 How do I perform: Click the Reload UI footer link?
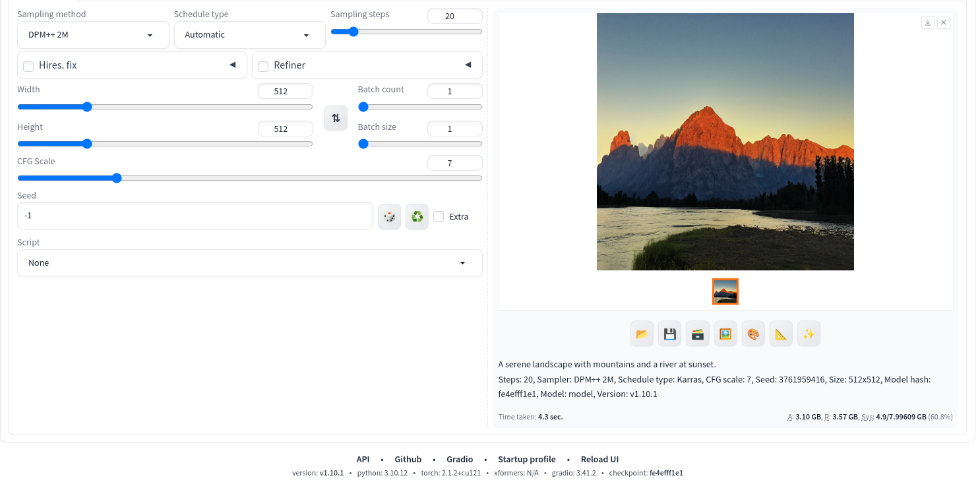click(599, 460)
